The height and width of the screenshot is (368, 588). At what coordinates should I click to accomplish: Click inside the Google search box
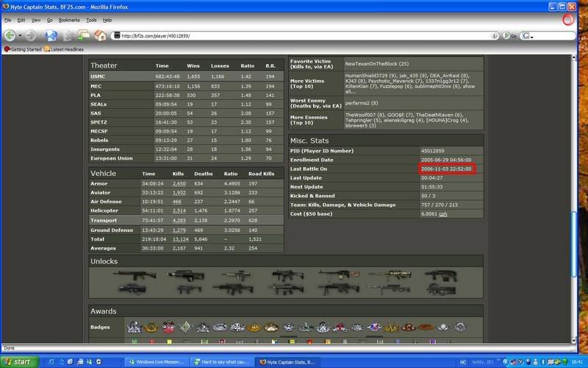[x=554, y=35]
